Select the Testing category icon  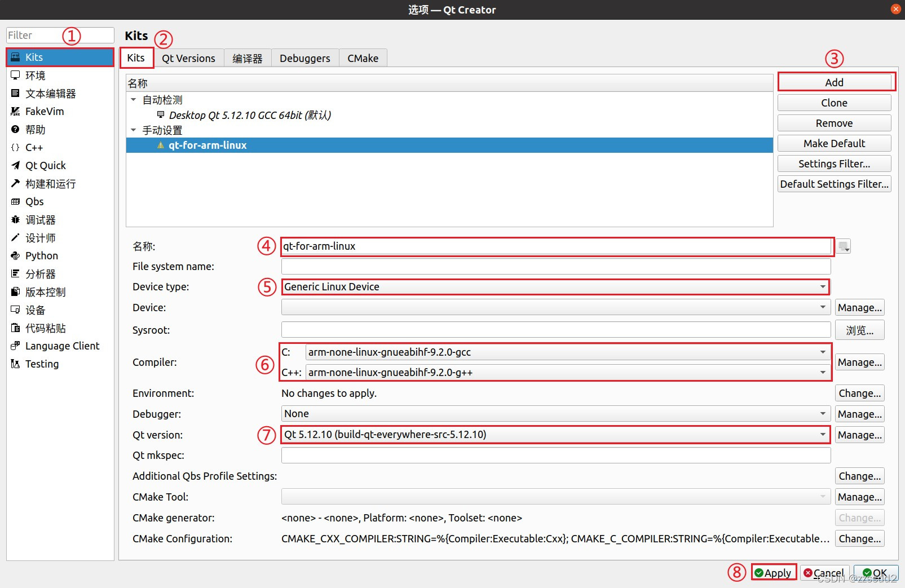coord(15,364)
